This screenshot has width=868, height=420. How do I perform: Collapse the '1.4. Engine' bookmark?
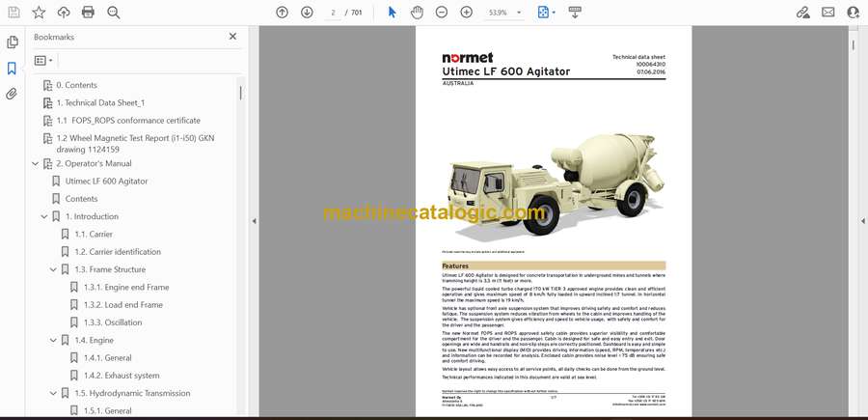click(x=53, y=340)
